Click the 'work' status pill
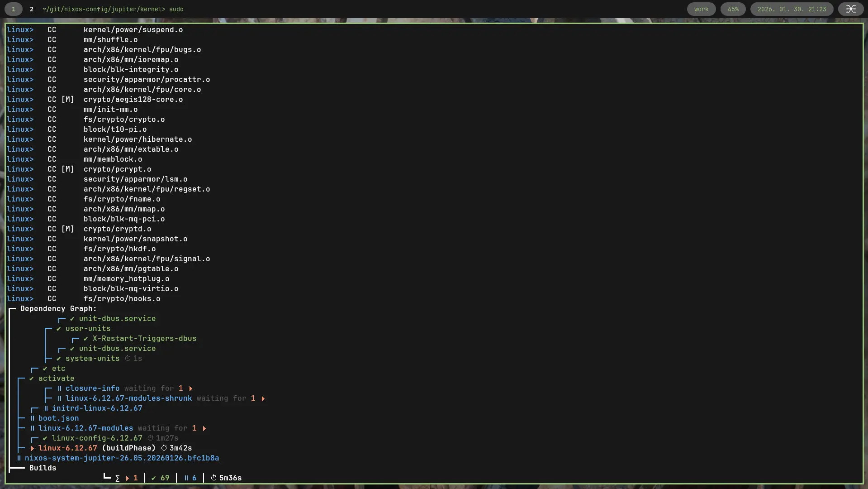The image size is (868, 489). [701, 9]
